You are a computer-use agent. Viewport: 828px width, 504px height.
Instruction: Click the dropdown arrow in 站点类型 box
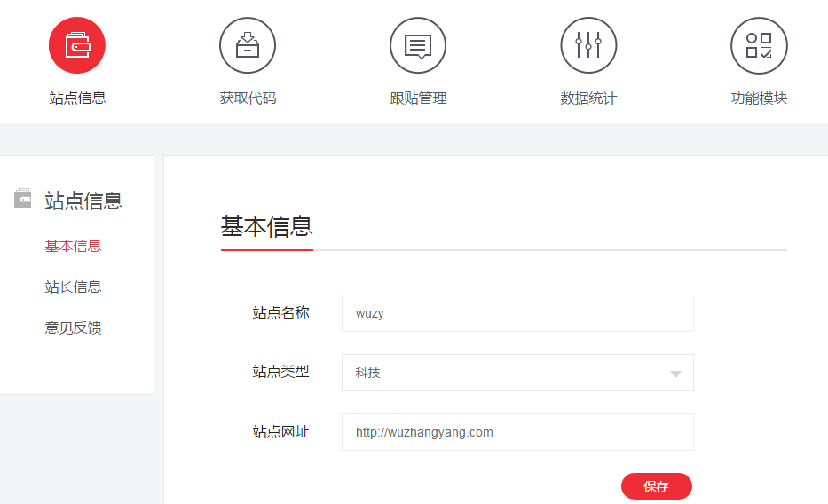point(675,374)
